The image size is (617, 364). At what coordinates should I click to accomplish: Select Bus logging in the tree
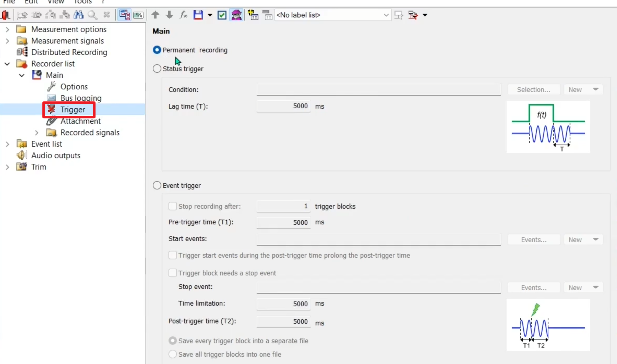[81, 98]
